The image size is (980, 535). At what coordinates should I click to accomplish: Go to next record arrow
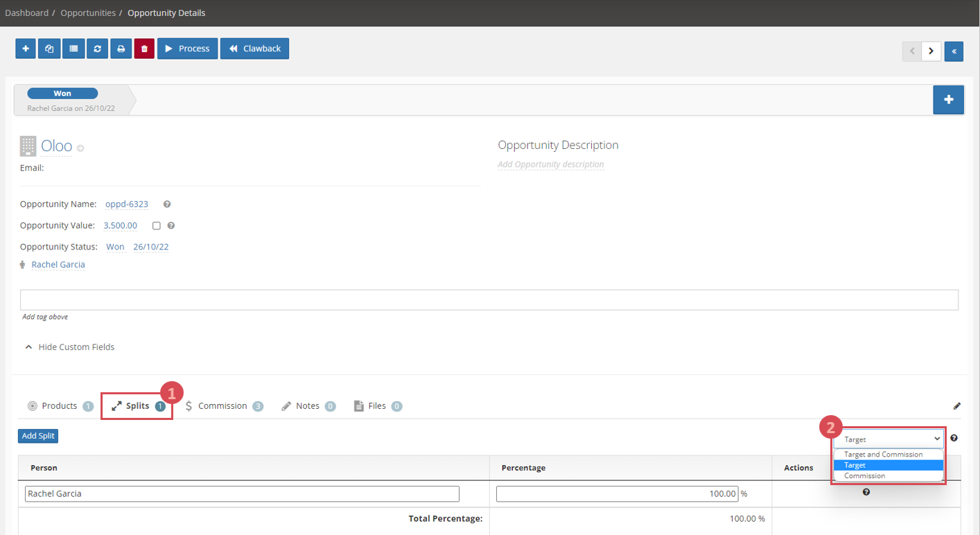(931, 51)
